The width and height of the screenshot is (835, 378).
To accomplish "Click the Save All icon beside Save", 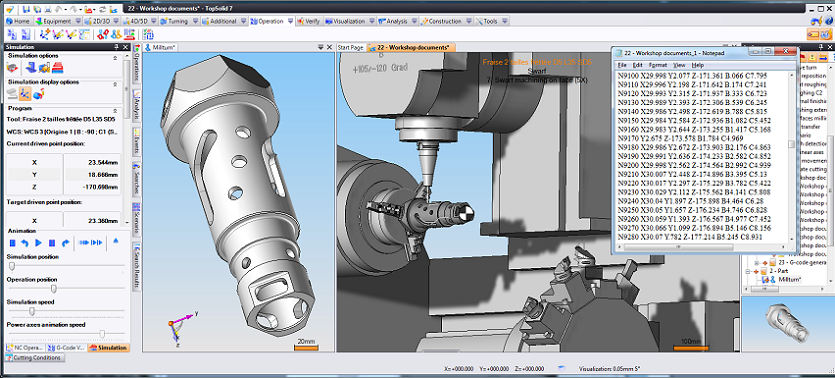I will click(37, 10).
